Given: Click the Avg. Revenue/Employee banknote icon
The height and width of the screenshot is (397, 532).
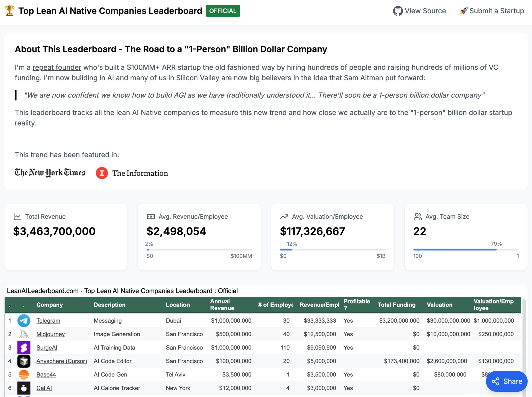Looking at the screenshot, I should pyautogui.click(x=151, y=217).
